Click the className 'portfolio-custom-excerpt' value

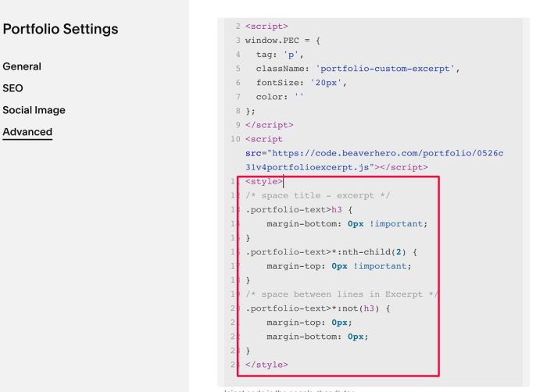[385, 69]
